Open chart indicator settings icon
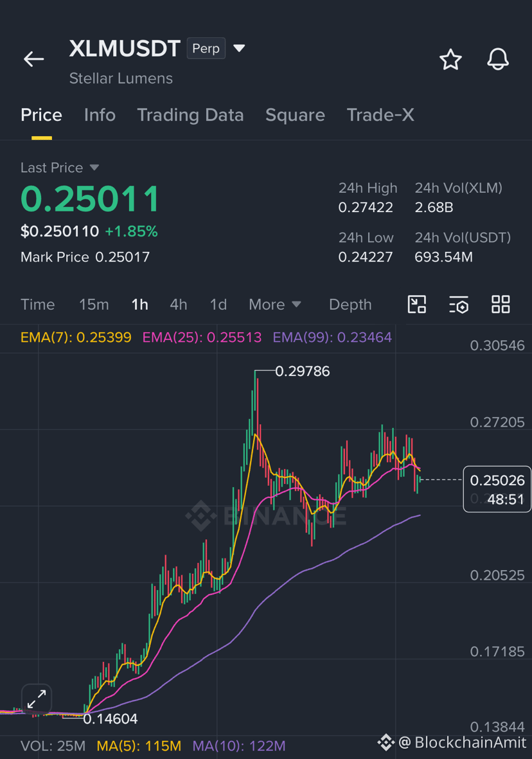 coord(459,305)
